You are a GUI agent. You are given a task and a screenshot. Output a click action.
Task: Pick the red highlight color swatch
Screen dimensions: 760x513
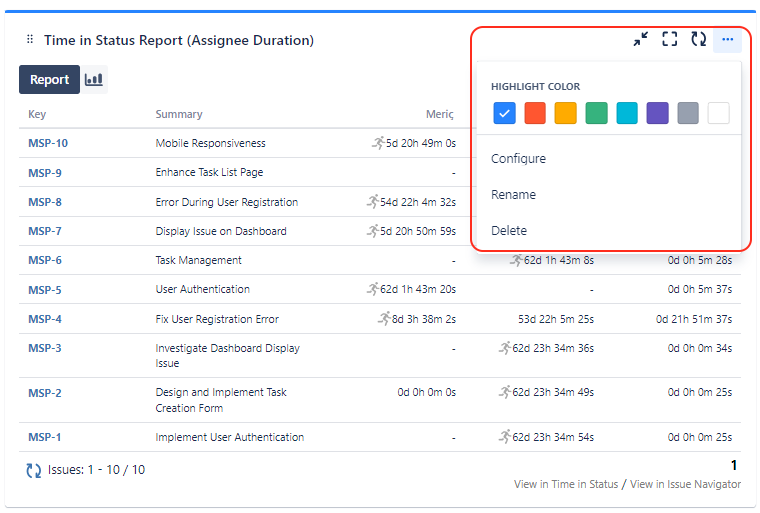tap(535, 113)
